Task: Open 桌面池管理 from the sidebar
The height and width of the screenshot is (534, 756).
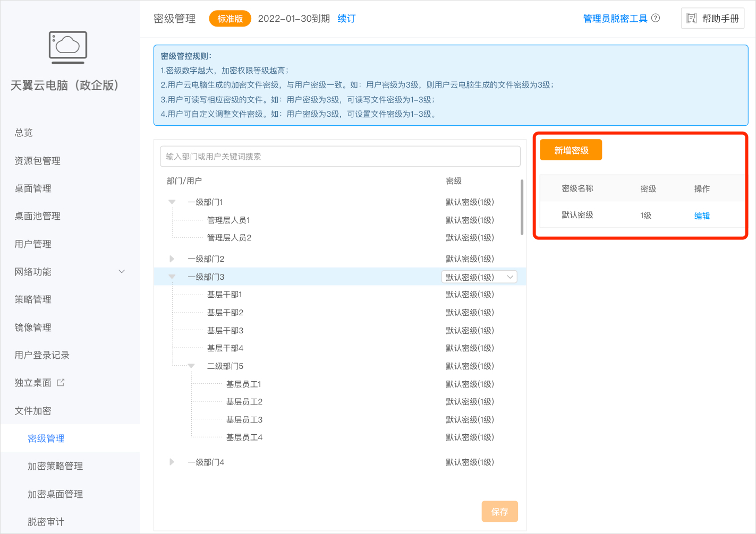Action: [37, 216]
